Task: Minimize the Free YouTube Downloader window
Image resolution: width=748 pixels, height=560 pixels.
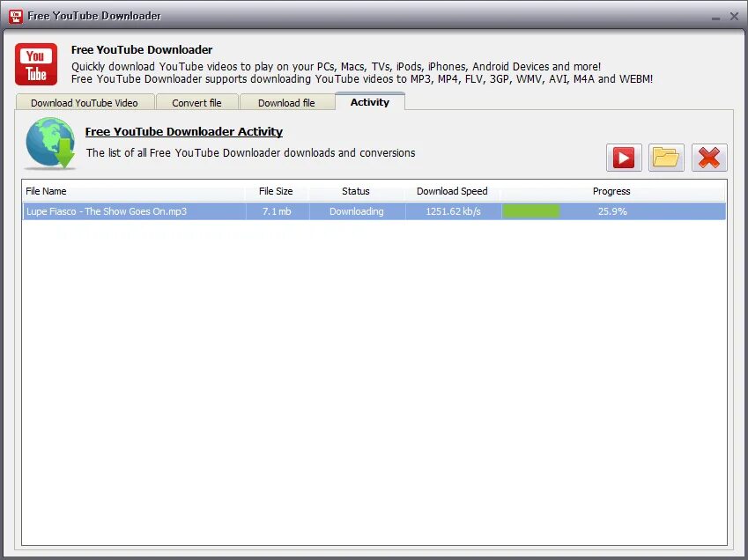Action: (715, 17)
